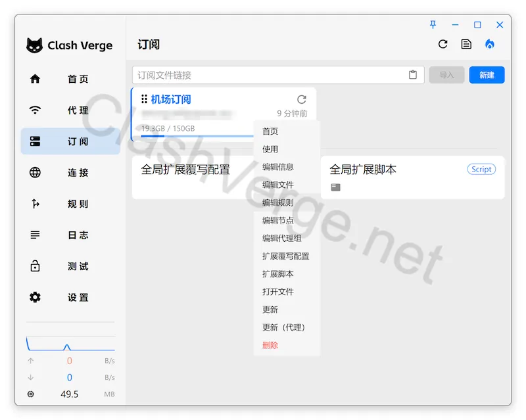526x420 pixels.
Task: View the 日志 logs page
Action: point(70,235)
